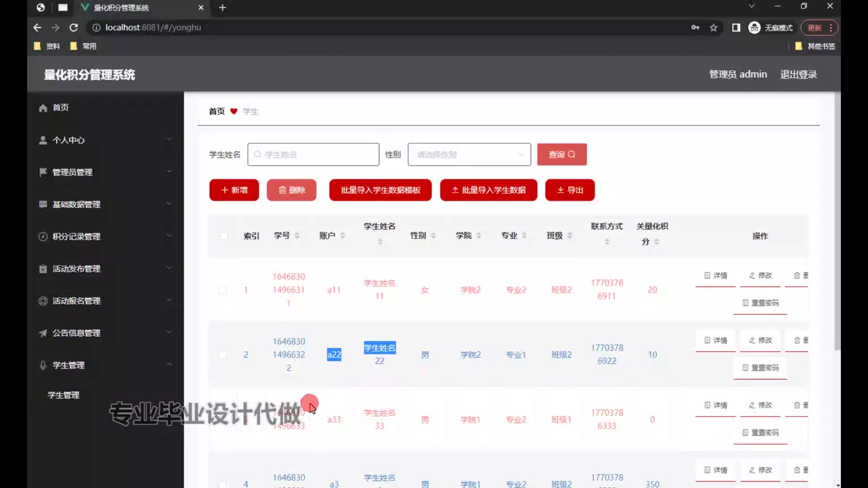Click the sort arrows next to 性别 column

coord(433,235)
